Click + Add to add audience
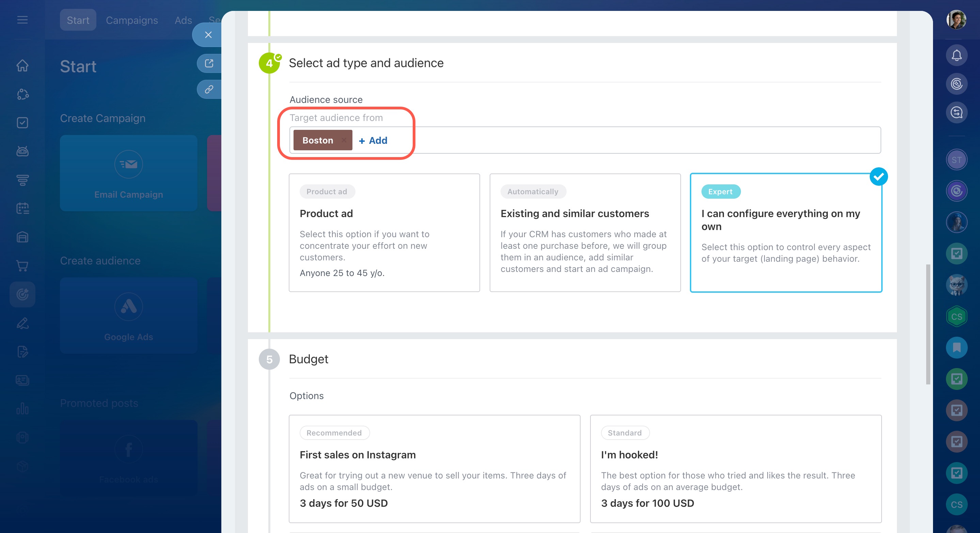980x533 pixels. pos(373,140)
